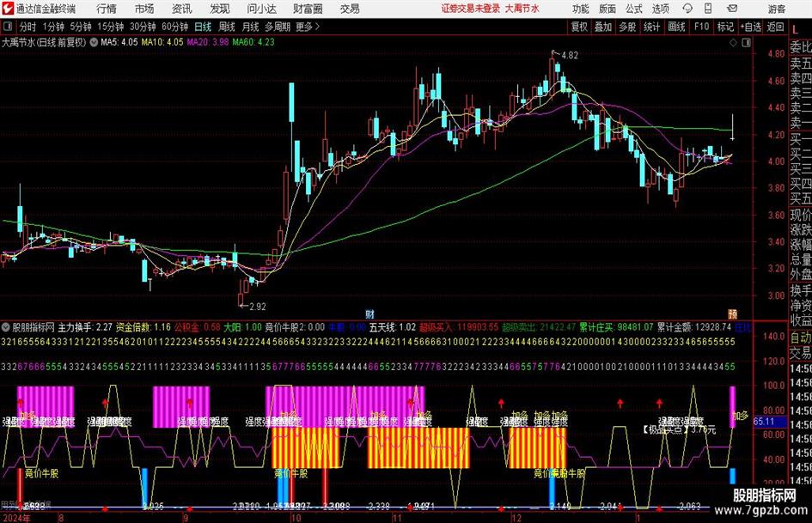This screenshot has height=523, width=812.
Task: Select the 日线 daily period tab
Action: [x=203, y=27]
